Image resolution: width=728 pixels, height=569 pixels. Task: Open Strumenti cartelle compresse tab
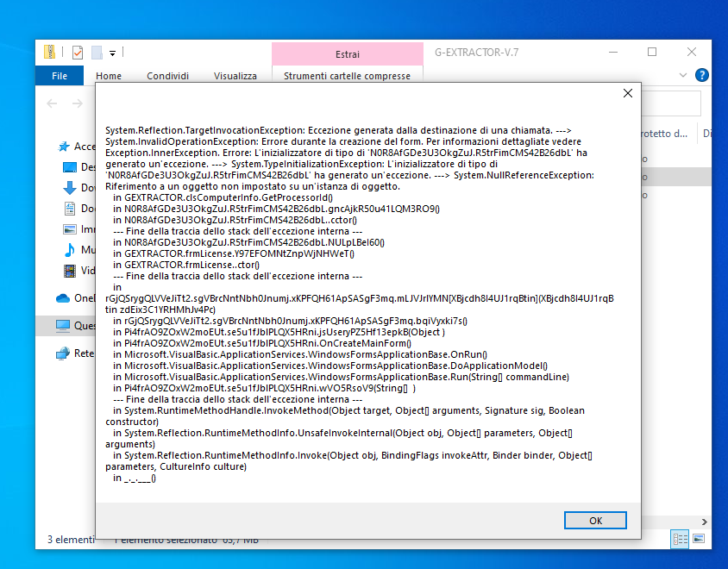tap(347, 76)
